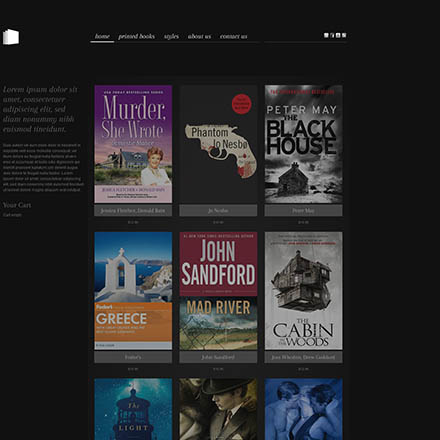Click price under John Sandford book

coord(218,369)
